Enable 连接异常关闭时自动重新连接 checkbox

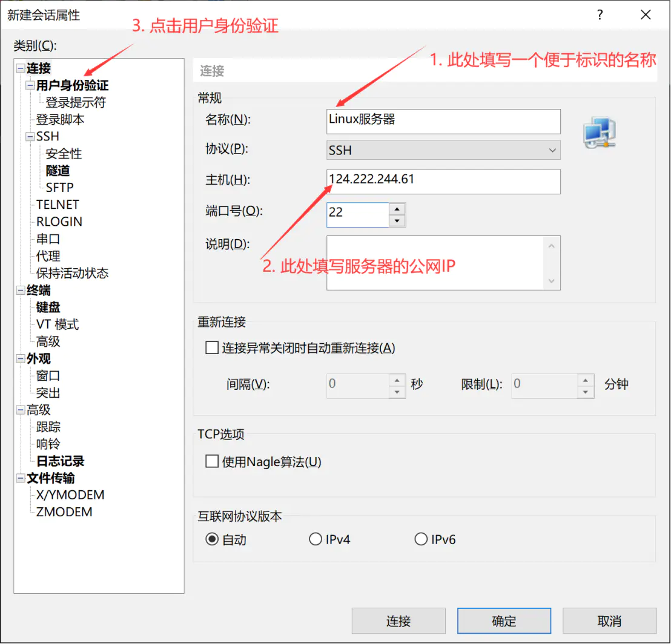[212, 347]
